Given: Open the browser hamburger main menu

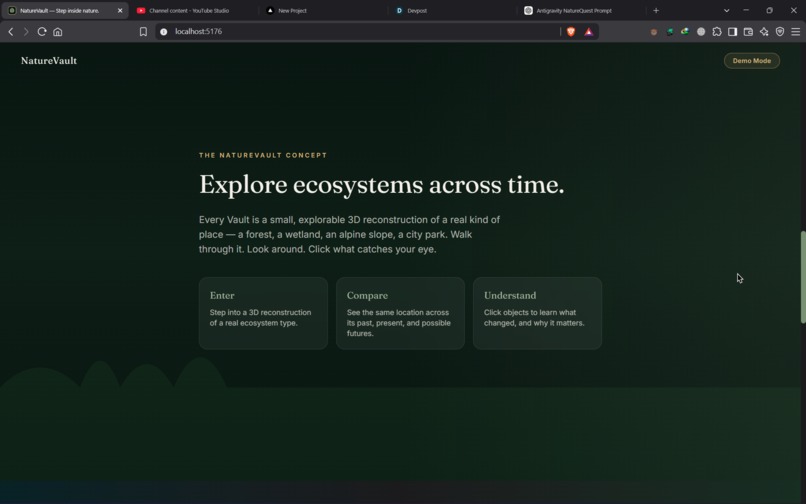Looking at the screenshot, I should [x=796, y=32].
